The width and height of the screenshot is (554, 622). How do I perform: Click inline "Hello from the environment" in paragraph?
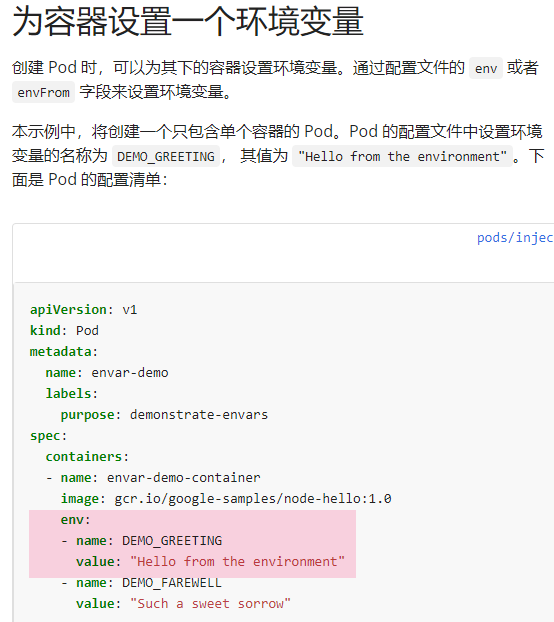pyautogui.click(x=403, y=156)
